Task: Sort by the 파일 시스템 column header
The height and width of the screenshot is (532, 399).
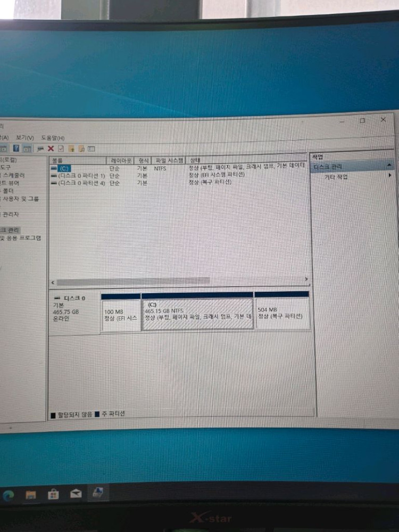Action: pos(169,160)
